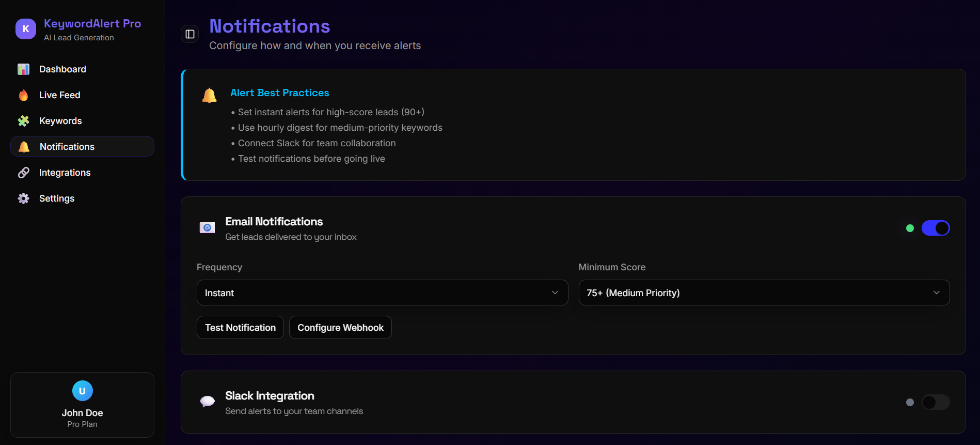Image resolution: width=980 pixels, height=445 pixels.
Task: Click the Settings gear icon
Action: pos(24,198)
